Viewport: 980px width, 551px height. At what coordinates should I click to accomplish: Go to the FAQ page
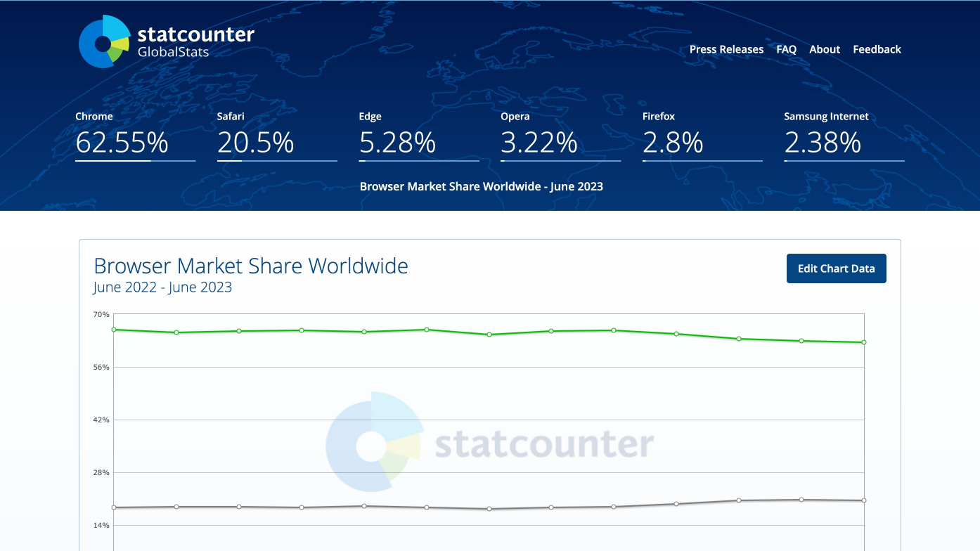point(786,49)
